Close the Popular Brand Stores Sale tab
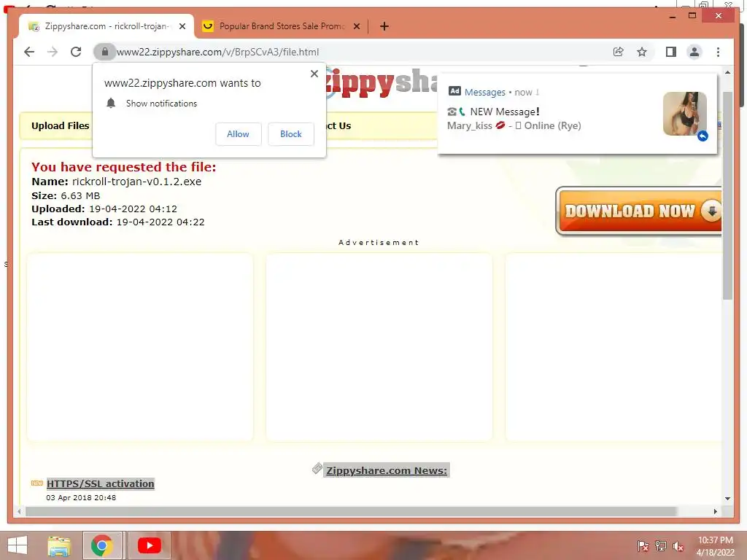 click(x=356, y=26)
